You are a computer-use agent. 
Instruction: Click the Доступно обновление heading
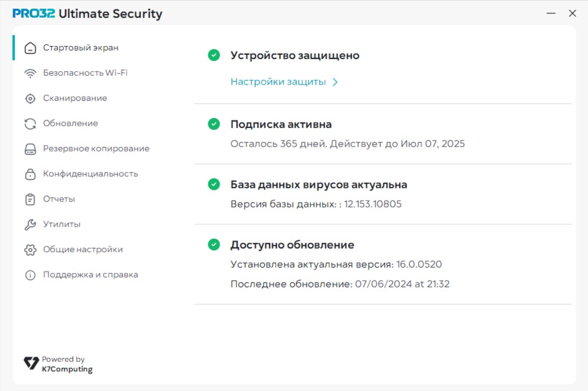292,245
